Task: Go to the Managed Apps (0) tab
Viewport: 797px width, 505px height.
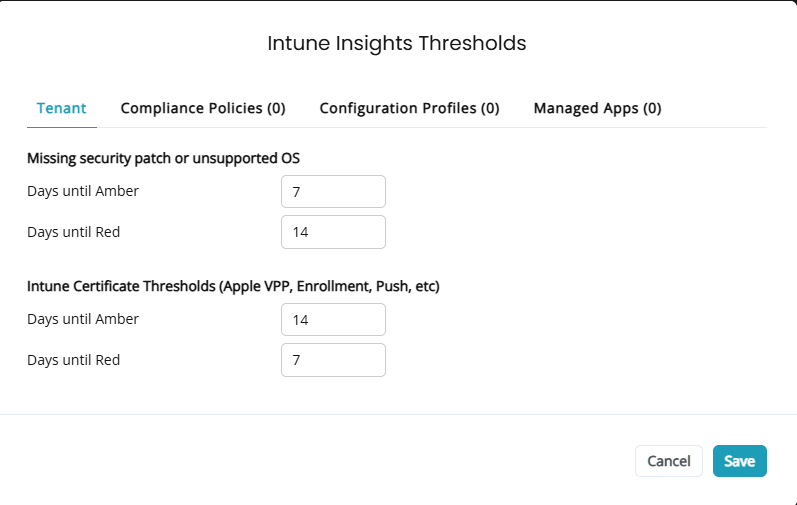Action: tap(597, 108)
